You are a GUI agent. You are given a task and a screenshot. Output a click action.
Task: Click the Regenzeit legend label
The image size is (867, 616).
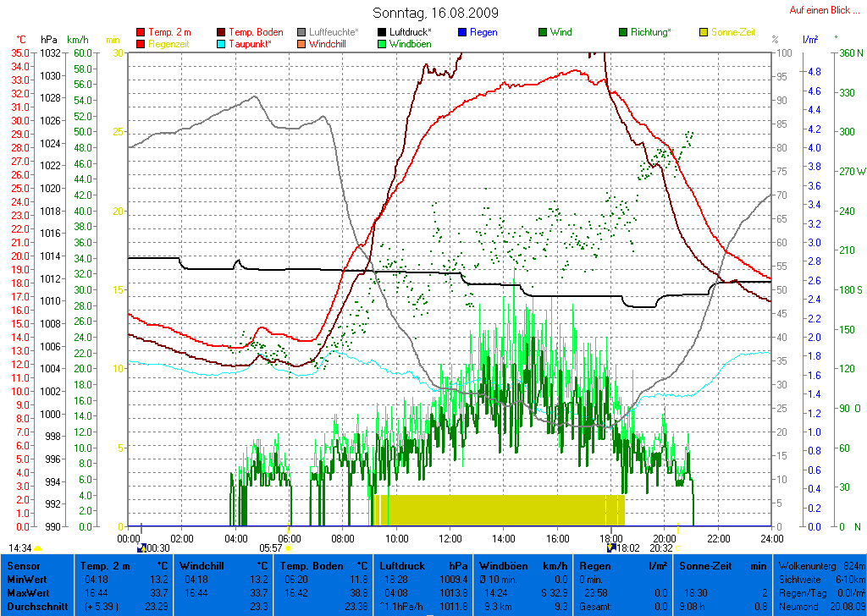click(169, 43)
